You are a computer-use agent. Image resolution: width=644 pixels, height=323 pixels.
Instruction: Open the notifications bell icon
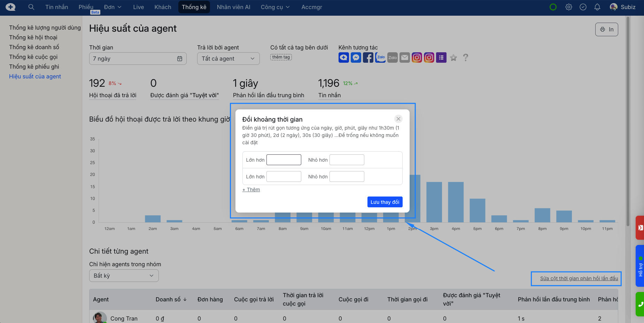pos(597,7)
